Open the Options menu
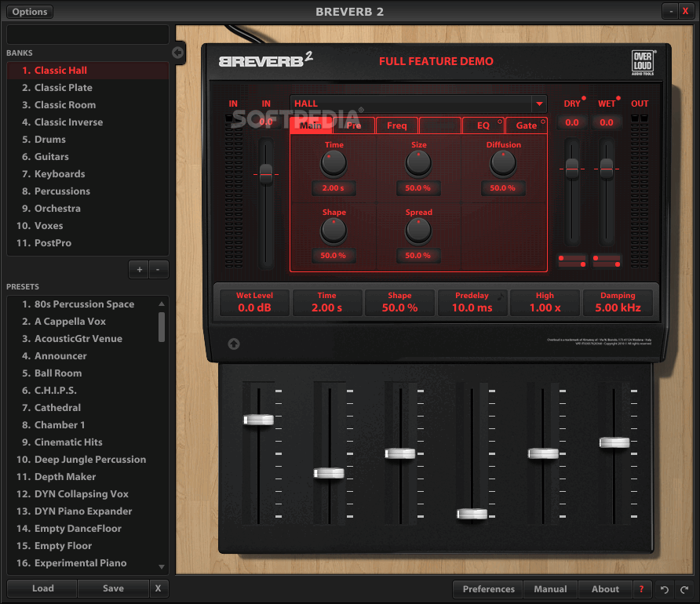This screenshot has width=700, height=604. tap(30, 12)
